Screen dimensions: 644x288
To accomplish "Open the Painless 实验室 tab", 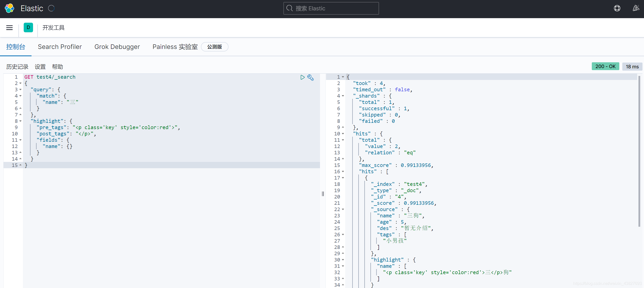I will click(175, 47).
